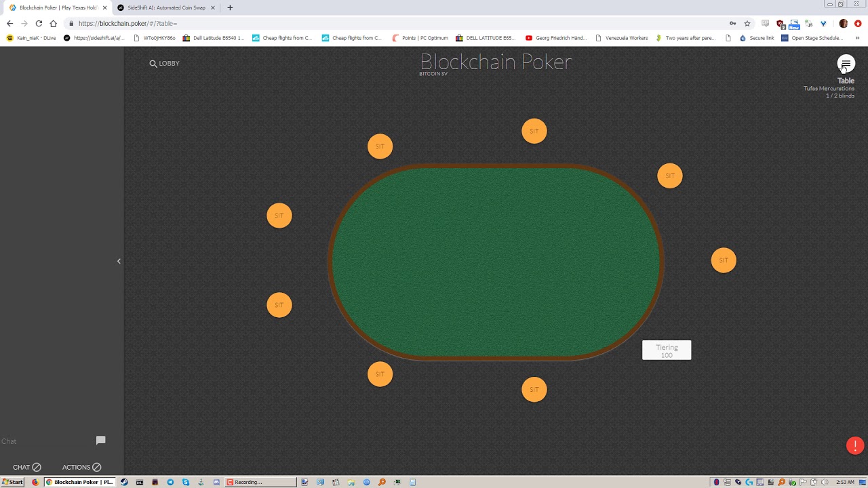
Task: Open Secure link bookmark
Action: 757,38
